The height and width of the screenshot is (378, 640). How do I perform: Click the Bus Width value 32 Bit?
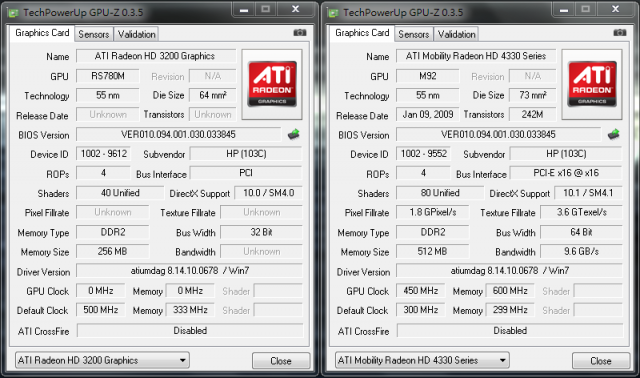pos(262,232)
